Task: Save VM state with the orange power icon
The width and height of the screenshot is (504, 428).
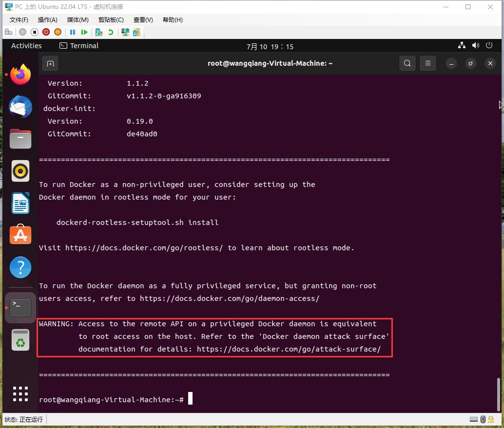Action: (58, 32)
